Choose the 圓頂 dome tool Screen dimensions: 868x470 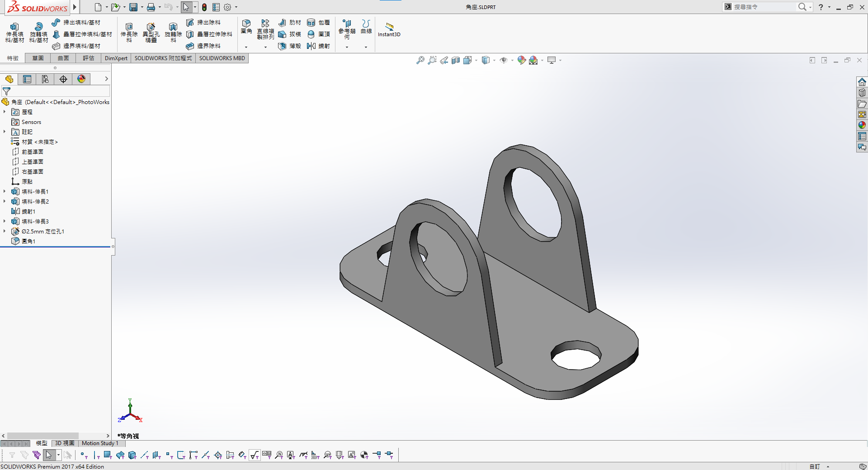tap(318, 34)
